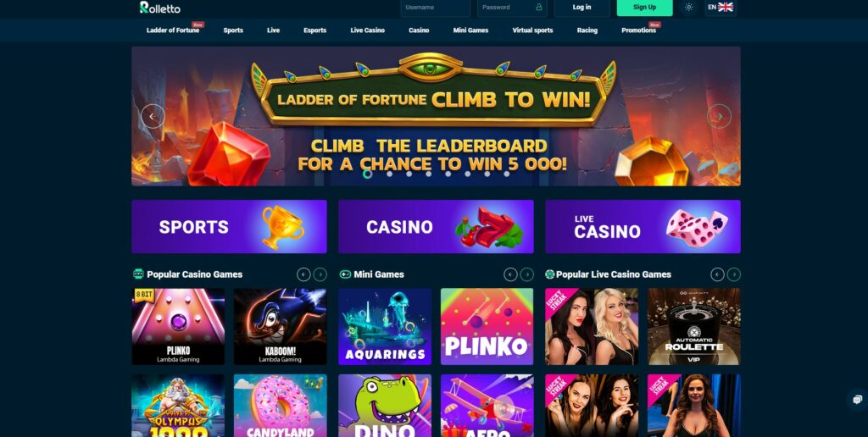This screenshot has height=437, width=868.
Task: Select the last banner carousel dot
Action: coord(507,174)
